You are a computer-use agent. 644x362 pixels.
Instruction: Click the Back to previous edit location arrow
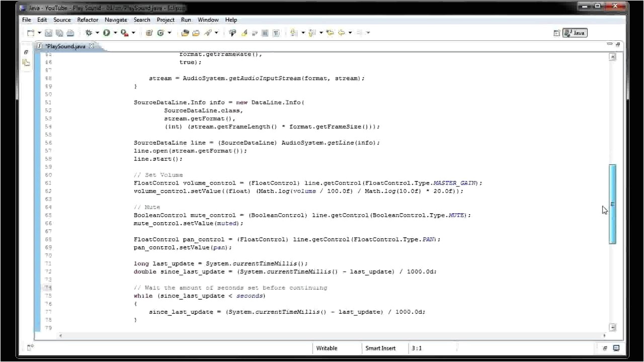342,33
